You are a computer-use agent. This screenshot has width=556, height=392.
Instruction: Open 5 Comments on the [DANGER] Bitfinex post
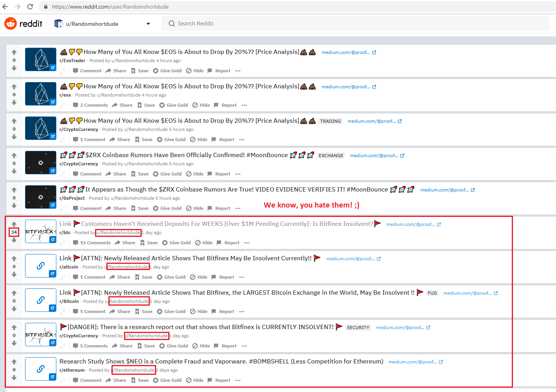tap(90, 346)
